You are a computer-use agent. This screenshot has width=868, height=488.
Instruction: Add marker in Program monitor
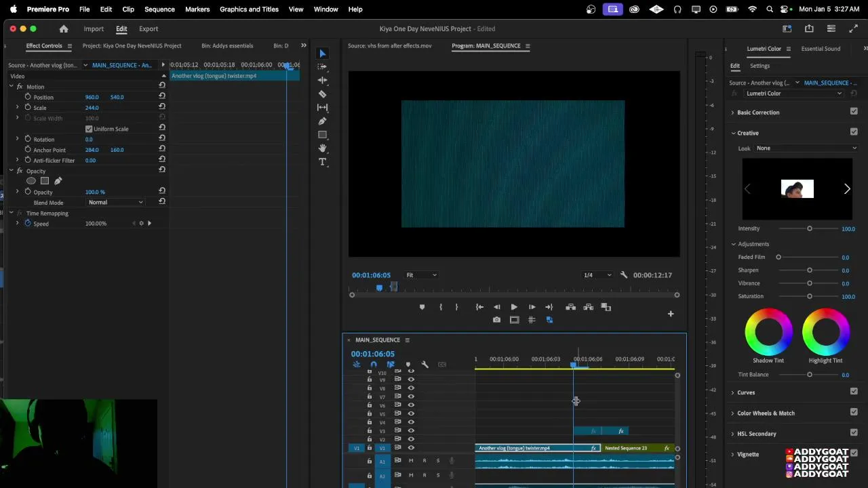(x=422, y=307)
